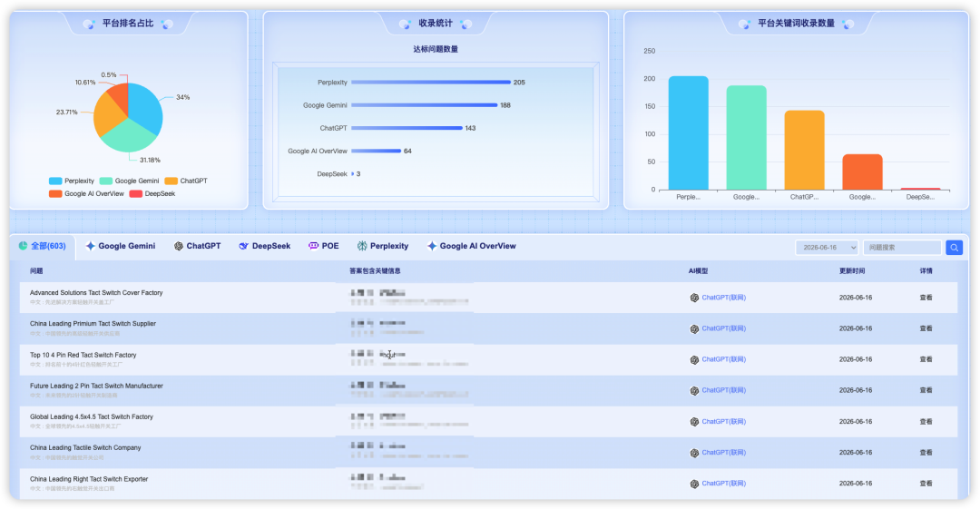Viewport: 980px width, 509px height.
Task: Click question 'Future Leading 2 Pin Tact Switch Manufacturer'
Action: coord(96,387)
